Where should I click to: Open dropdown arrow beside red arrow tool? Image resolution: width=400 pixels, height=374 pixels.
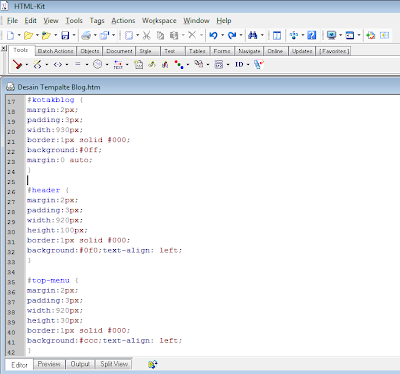pyautogui.click(x=27, y=65)
